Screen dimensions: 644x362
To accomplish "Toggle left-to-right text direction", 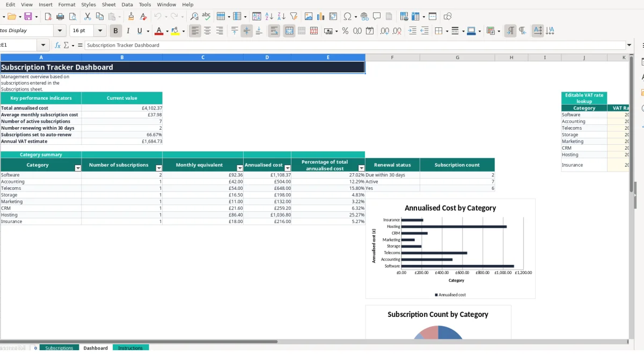I will tap(510, 31).
